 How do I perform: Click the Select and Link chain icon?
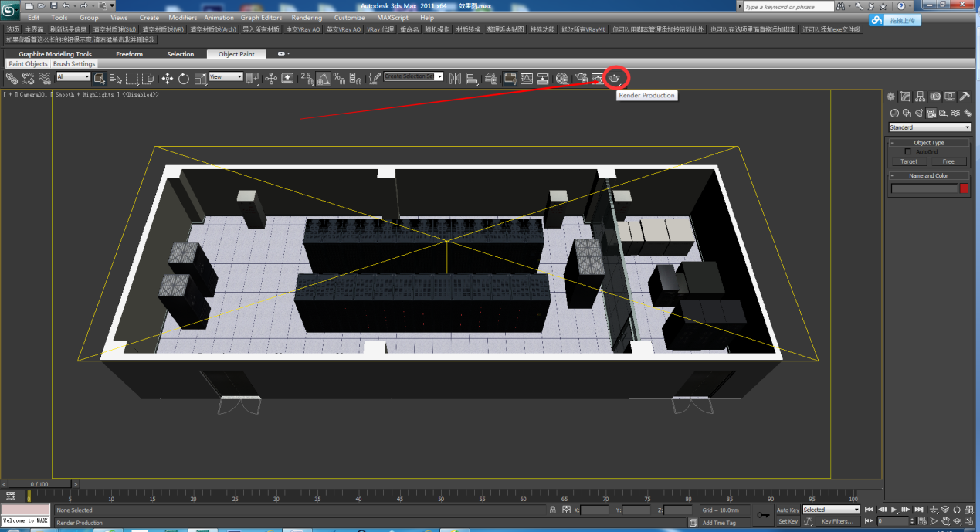tap(12, 78)
